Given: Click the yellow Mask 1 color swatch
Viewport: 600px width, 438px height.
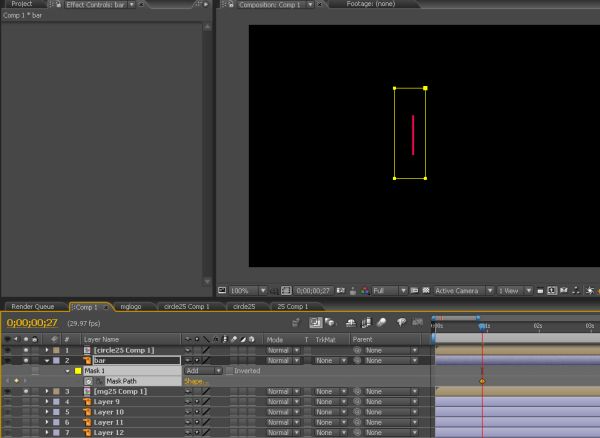Looking at the screenshot, I should (78, 371).
